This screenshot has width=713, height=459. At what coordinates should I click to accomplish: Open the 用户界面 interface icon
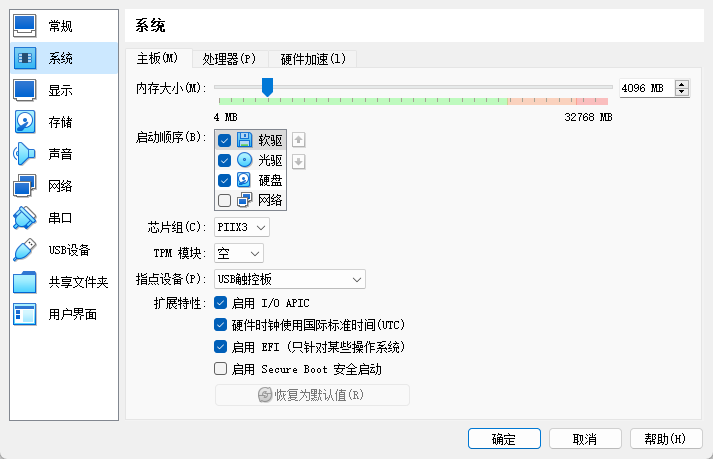[x=25, y=314]
